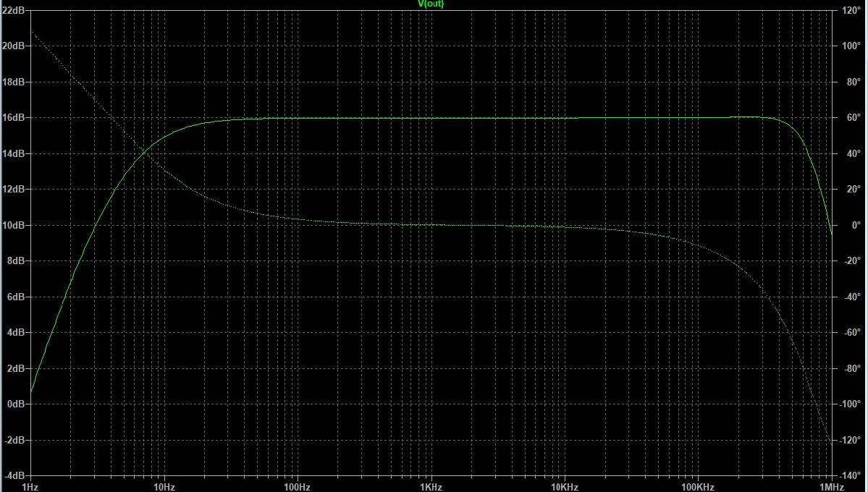Screen dimensions: 868x492
Task: Click the 1MHz label on frequency axis
Action: [x=830, y=487]
